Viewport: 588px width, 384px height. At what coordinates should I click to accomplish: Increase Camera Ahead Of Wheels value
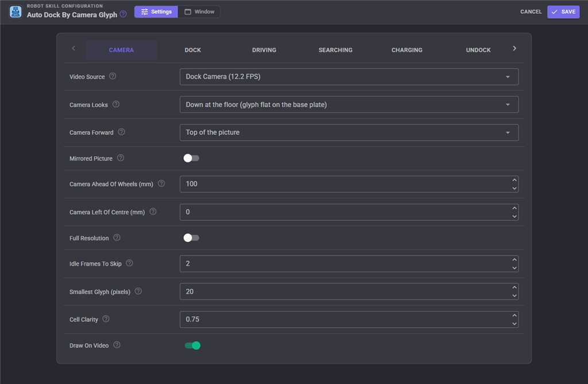pos(514,180)
